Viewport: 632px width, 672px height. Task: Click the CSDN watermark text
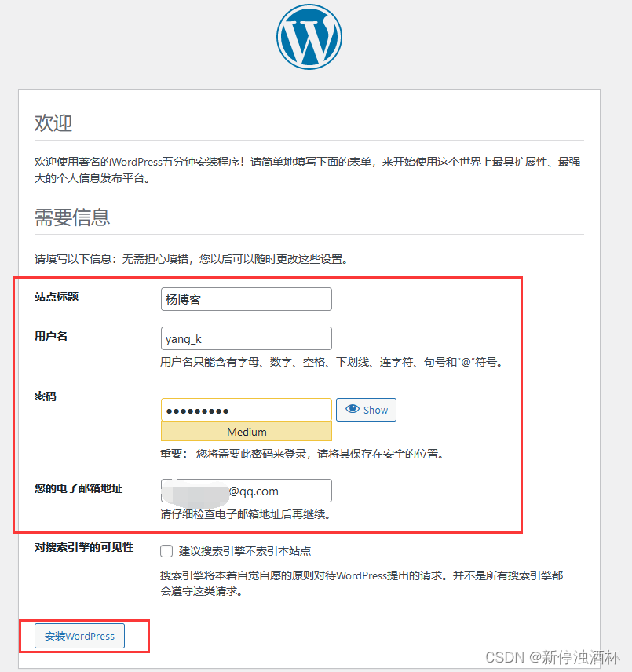click(x=553, y=657)
